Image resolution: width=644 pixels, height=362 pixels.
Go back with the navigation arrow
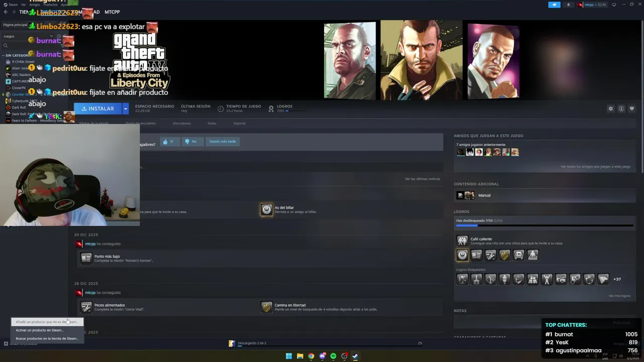click(x=6, y=12)
